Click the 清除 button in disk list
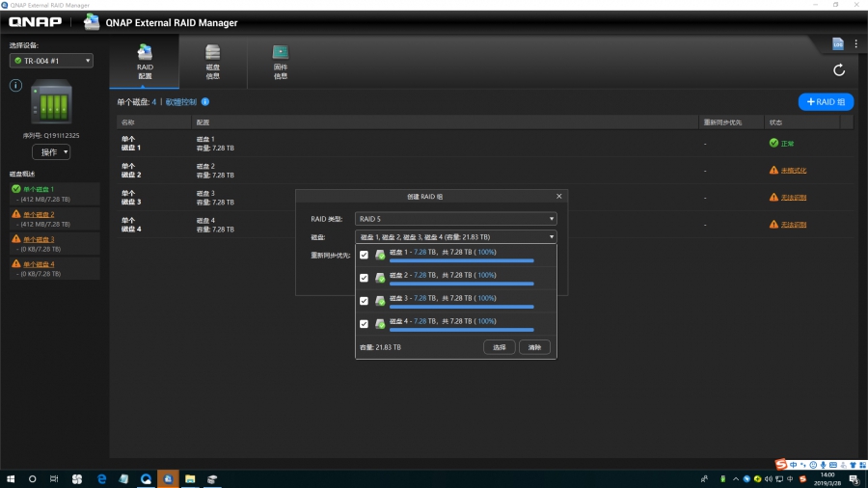The image size is (868, 488). tap(535, 347)
